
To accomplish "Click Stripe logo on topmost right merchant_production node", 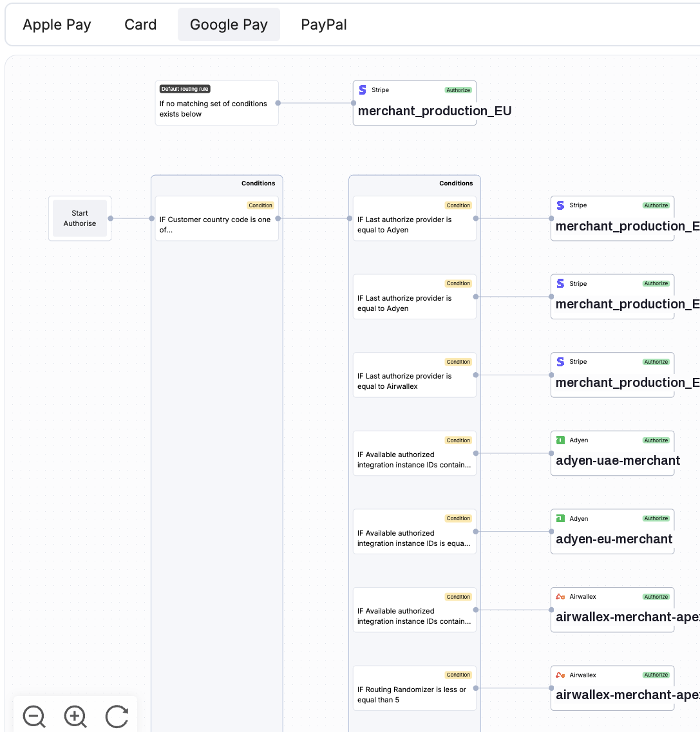I will 560,205.
